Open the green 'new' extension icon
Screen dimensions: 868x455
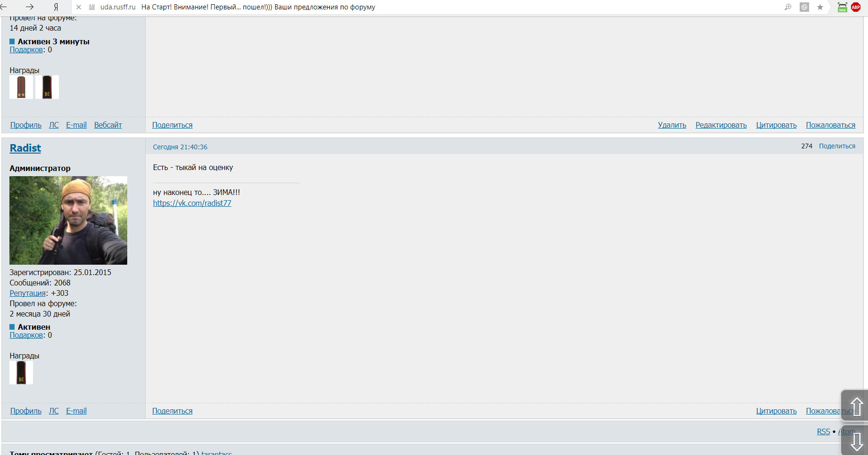[842, 7]
